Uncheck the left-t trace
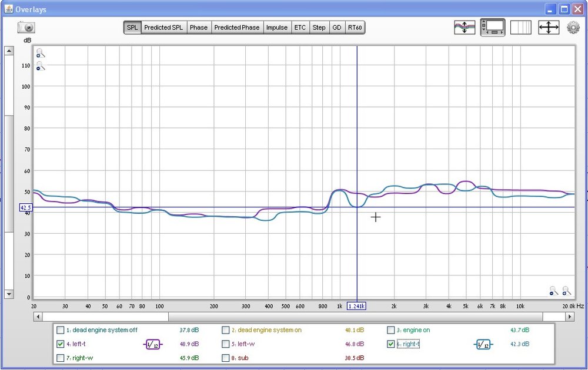Screen dimensions: 588x370 [x=61, y=344]
